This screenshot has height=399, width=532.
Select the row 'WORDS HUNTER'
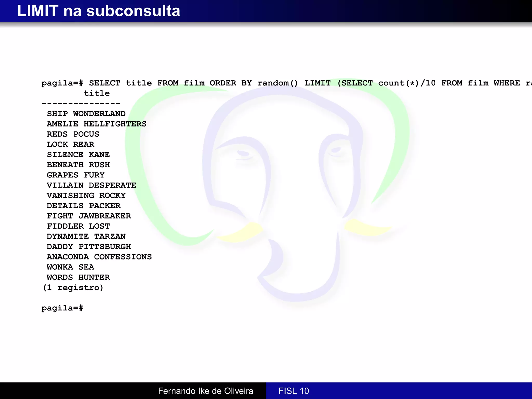(x=78, y=277)
